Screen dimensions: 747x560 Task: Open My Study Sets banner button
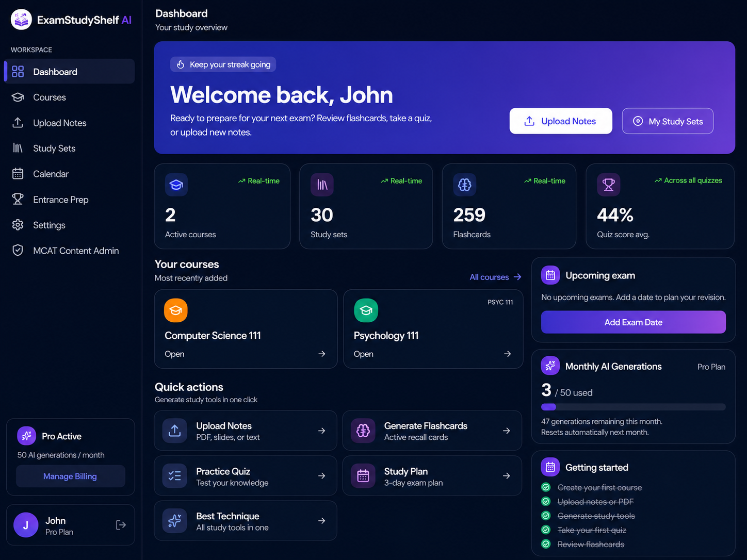point(668,121)
